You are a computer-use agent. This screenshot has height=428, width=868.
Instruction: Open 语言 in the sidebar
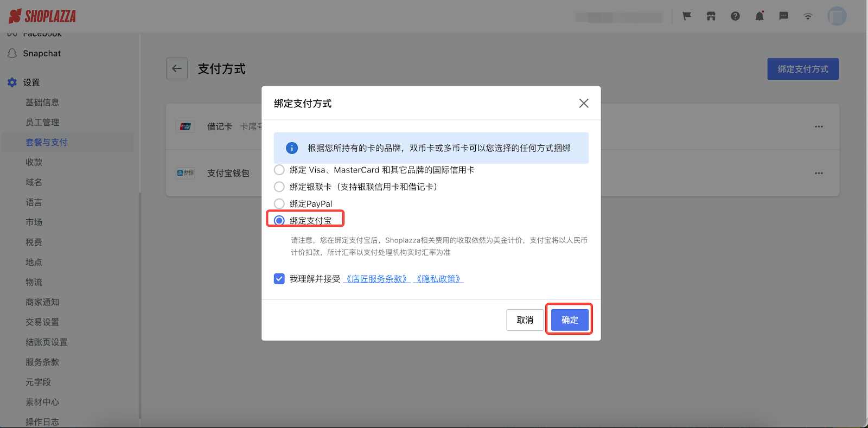pyautogui.click(x=34, y=202)
